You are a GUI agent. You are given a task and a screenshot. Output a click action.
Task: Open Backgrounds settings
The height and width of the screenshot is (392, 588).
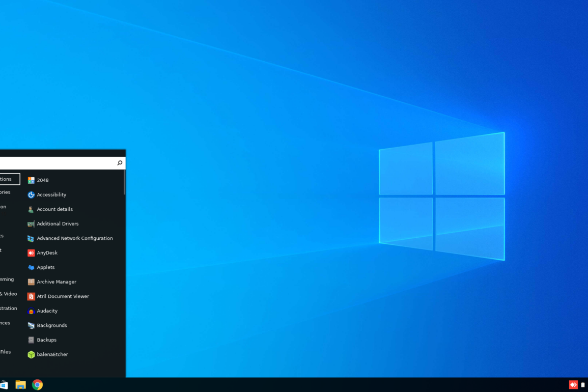[51, 325]
